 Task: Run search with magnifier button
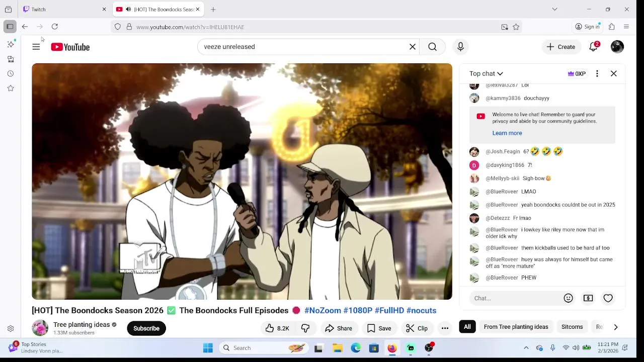(432, 47)
